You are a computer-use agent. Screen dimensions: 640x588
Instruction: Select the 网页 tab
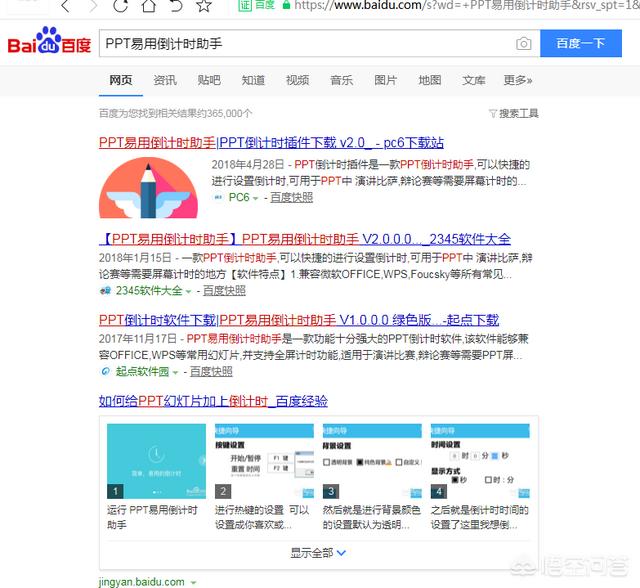(x=121, y=80)
